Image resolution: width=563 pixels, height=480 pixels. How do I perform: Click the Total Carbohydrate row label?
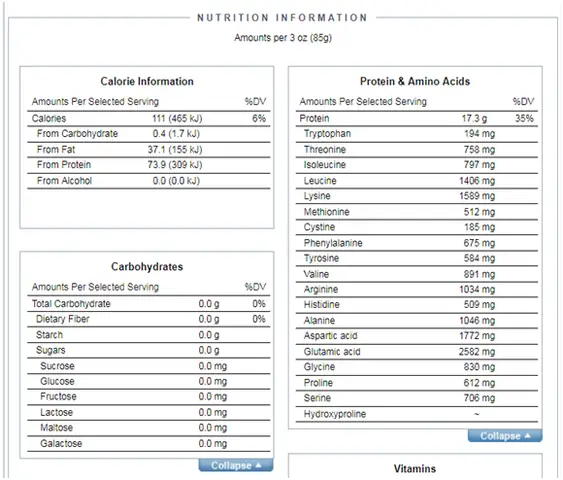click(71, 304)
